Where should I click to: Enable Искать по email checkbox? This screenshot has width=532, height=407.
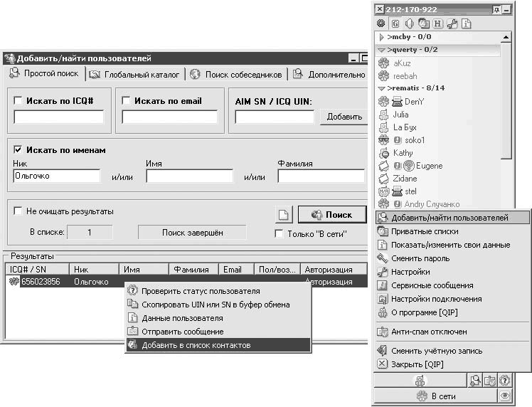pyautogui.click(x=126, y=100)
